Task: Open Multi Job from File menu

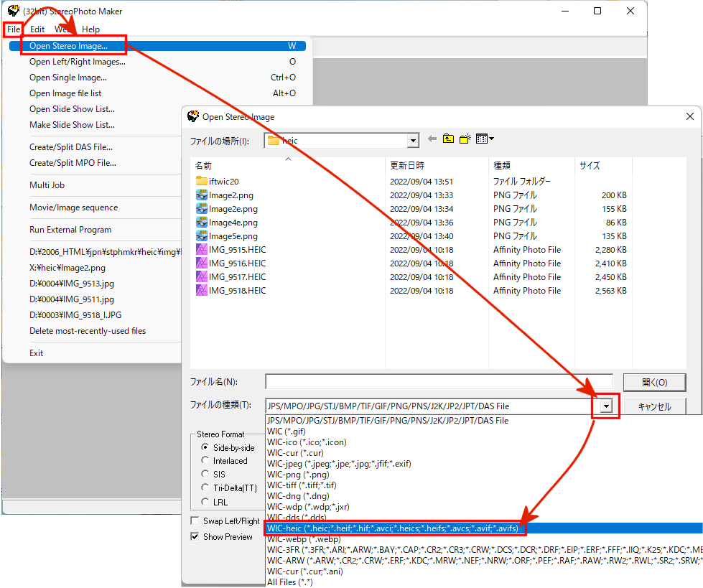Action: click(x=47, y=185)
